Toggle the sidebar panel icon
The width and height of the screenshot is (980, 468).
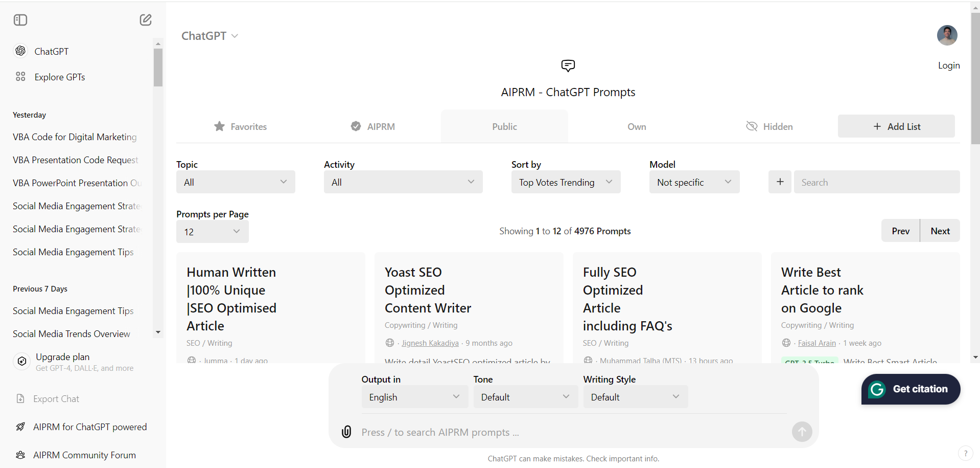(20, 20)
